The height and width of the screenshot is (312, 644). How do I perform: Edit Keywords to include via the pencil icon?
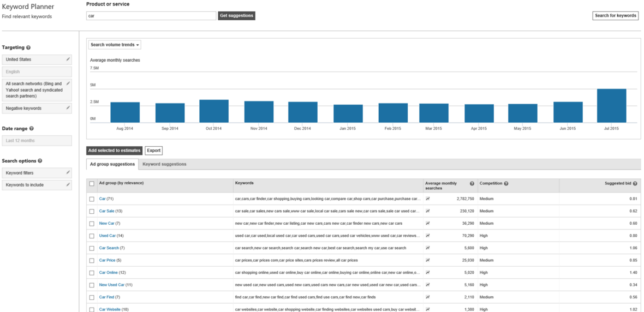[x=68, y=185]
